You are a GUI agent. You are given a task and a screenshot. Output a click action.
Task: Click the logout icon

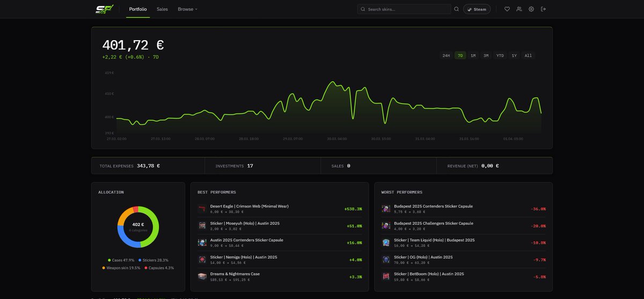pyautogui.click(x=543, y=9)
